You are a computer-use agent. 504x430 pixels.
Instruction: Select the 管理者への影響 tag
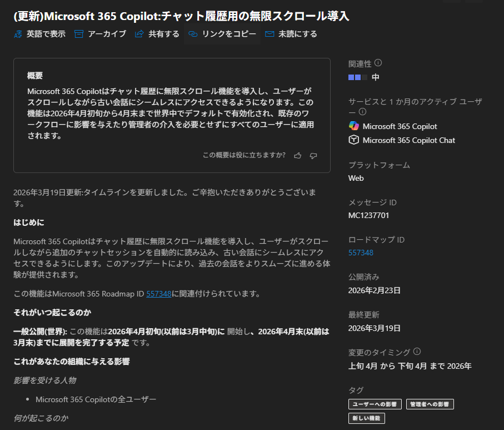pos(430,404)
